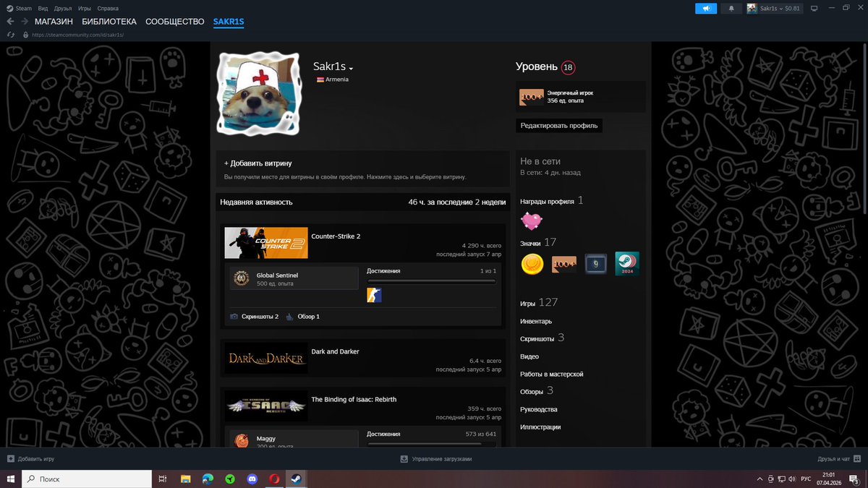Open Скриншоты link in the sidebar

(x=537, y=338)
